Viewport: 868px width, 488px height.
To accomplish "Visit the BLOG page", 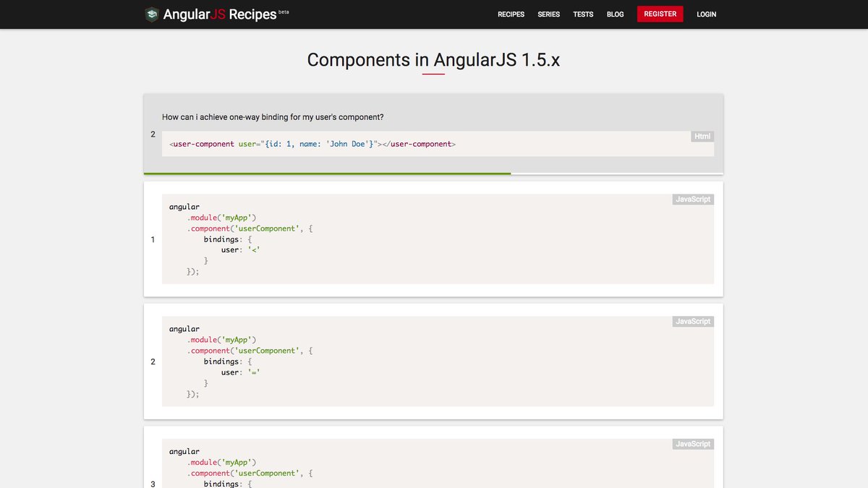I will click(x=616, y=14).
